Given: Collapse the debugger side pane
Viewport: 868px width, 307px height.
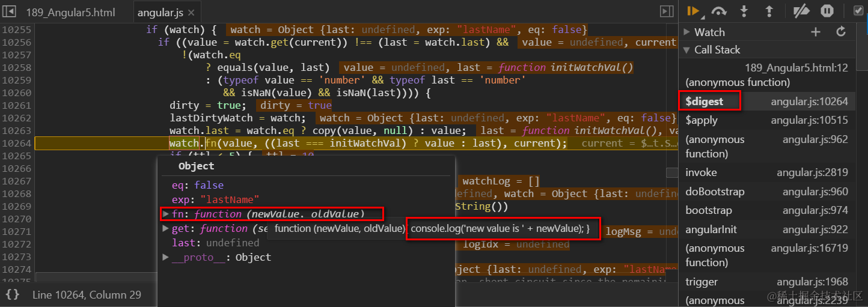Looking at the screenshot, I should pyautogui.click(x=666, y=11).
